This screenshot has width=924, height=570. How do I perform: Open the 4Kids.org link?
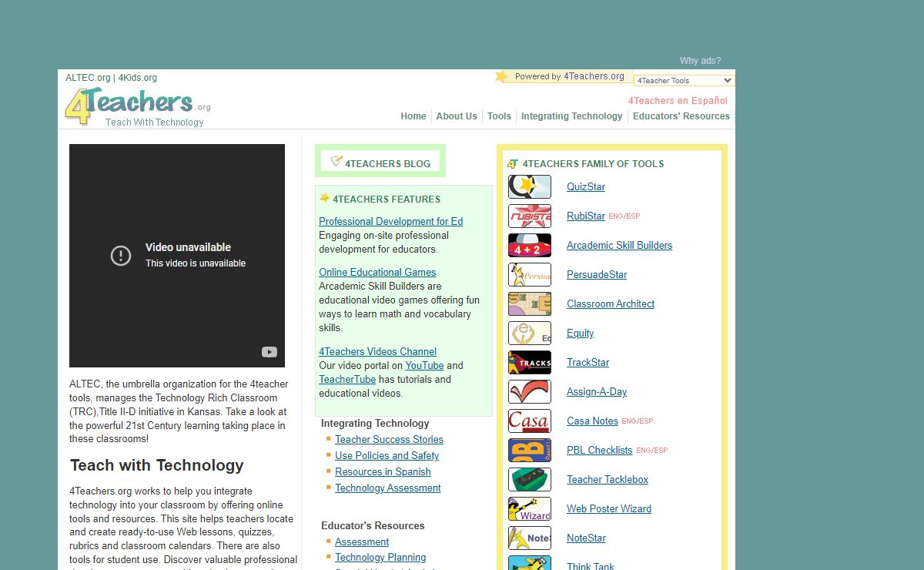(x=138, y=78)
